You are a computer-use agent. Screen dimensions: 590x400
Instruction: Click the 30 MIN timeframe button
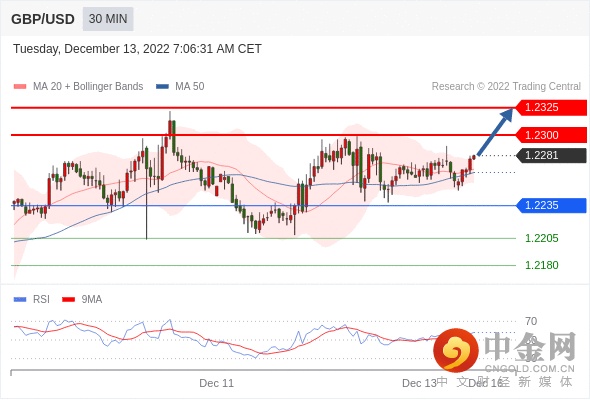pos(108,19)
